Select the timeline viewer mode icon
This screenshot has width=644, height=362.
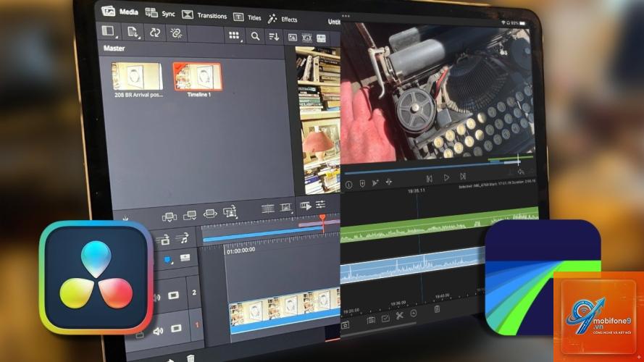(x=321, y=38)
